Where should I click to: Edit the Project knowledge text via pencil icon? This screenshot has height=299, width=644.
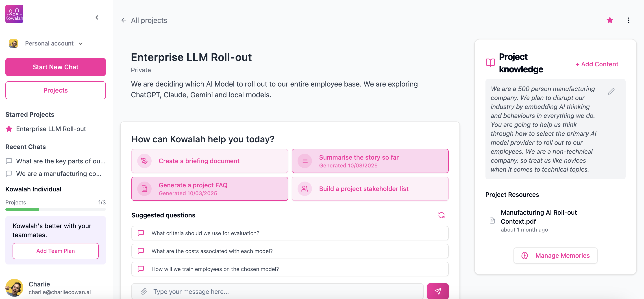611,91
